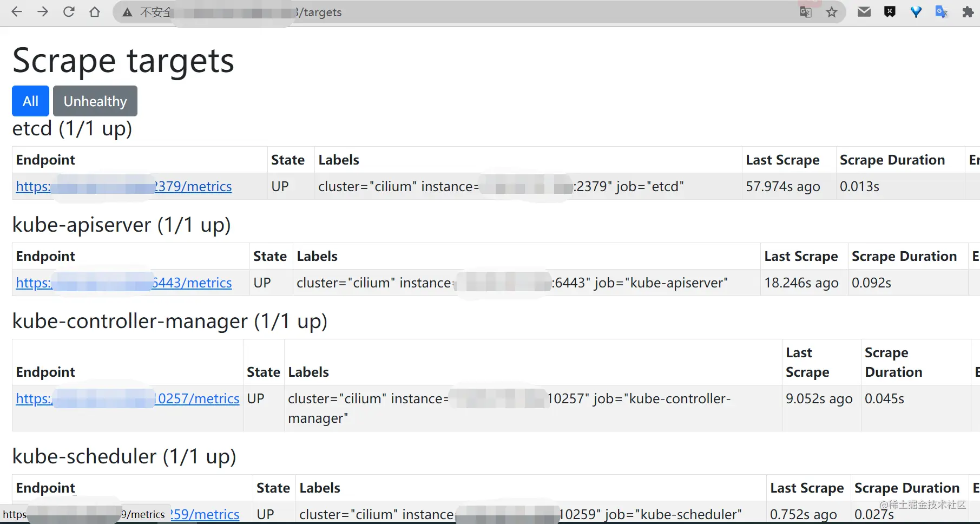Image resolution: width=980 pixels, height=524 pixels.
Task: Click the '18.246s ago' last scrape value
Action: (801, 283)
